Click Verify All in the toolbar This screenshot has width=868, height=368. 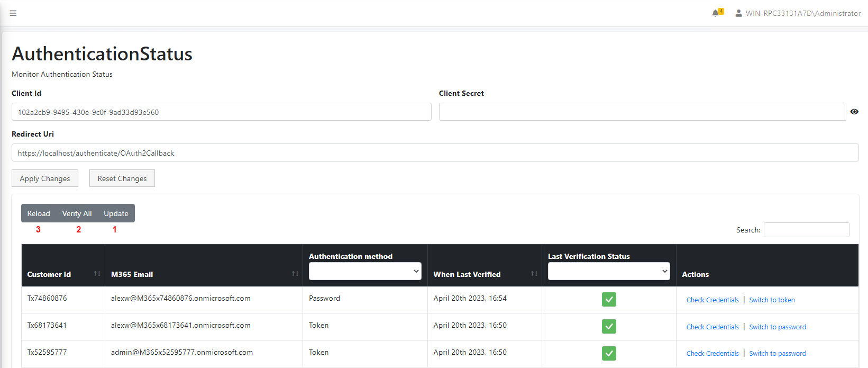point(77,213)
